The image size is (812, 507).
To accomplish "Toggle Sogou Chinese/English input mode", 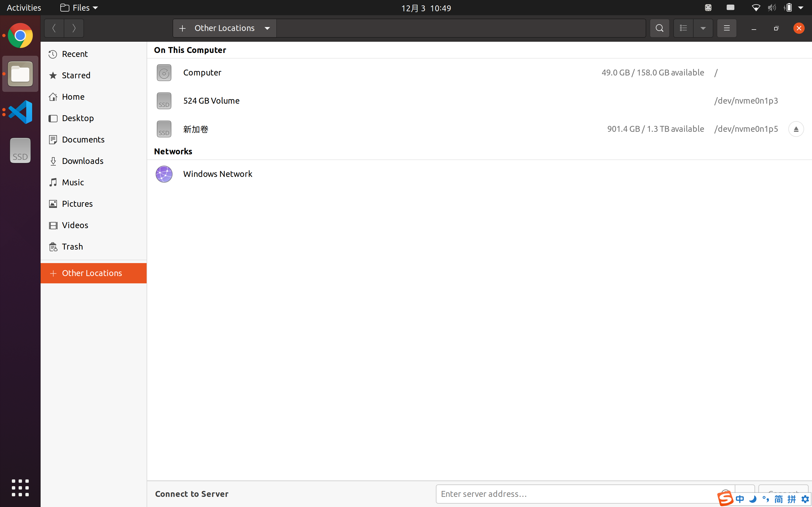I will [739, 499].
